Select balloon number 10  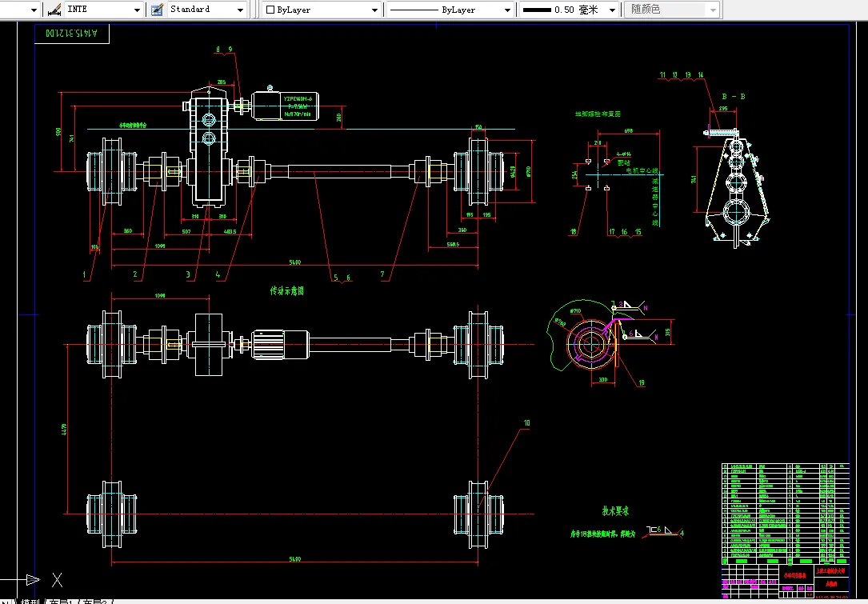click(x=526, y=423)
